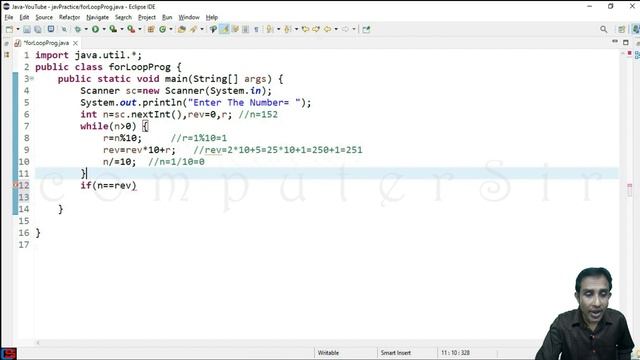Open the Project menu
The image size is (640, 360).
click(x=147, y=17)
